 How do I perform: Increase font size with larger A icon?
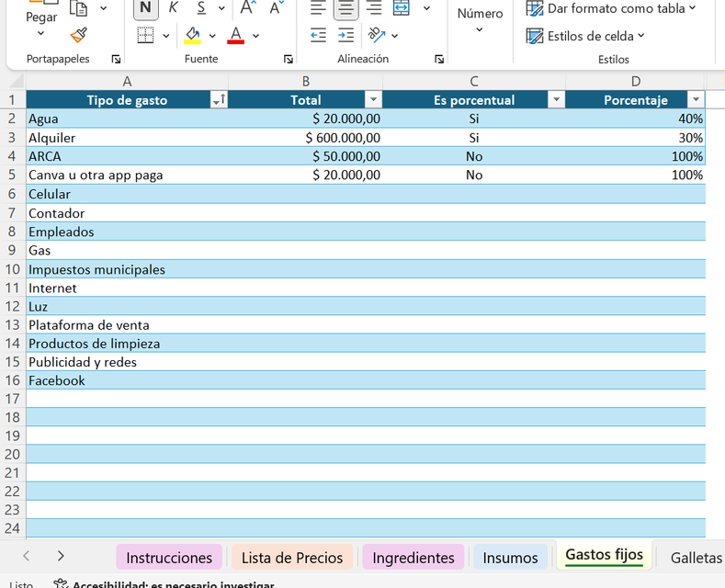click(248, 8)
